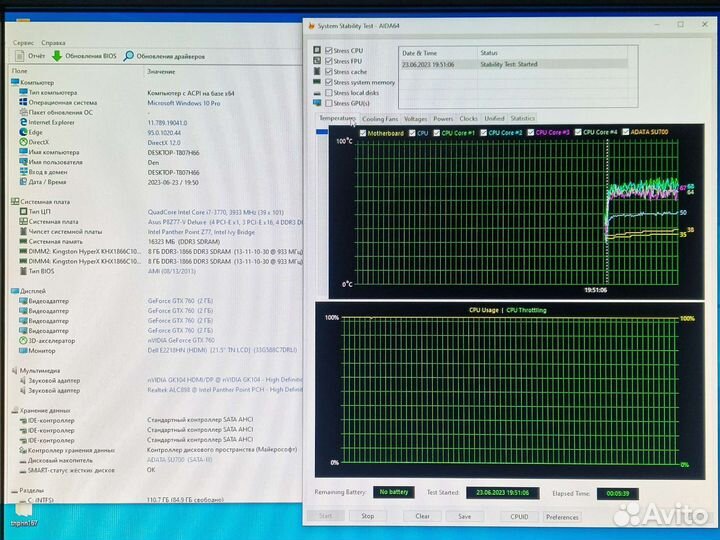Image resolution: width=720 pixels, height=540 pixels.
Task: Toggle the Stress FPU checkbox
Action: click(329, 61)
